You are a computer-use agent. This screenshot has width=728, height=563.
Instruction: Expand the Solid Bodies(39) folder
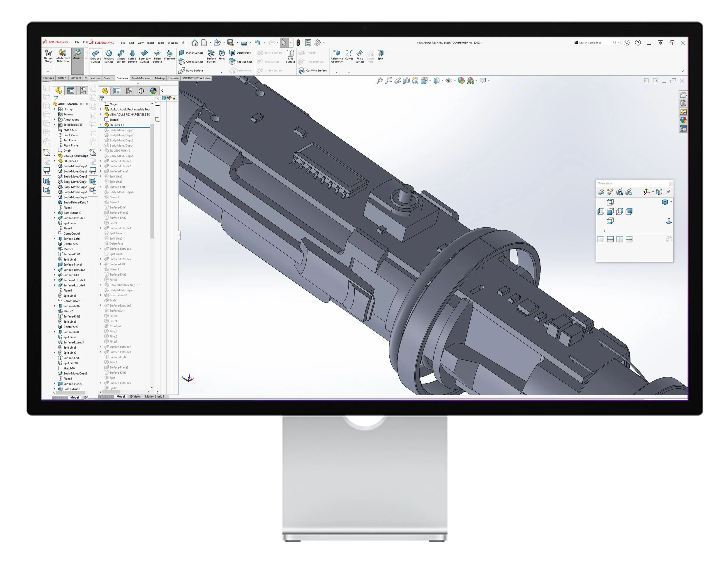[55, 124]
